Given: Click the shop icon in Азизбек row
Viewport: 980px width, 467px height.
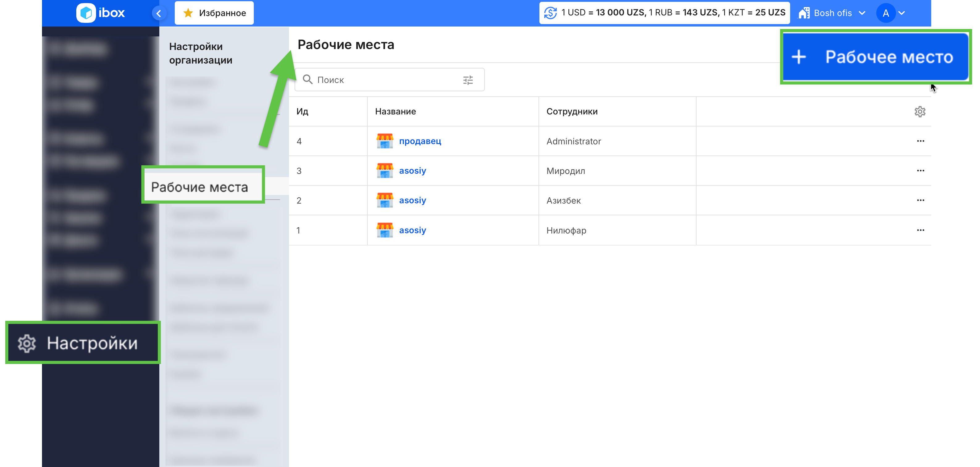Looking at the screenshot, I should pyautogui.click(x=385, y=200).
